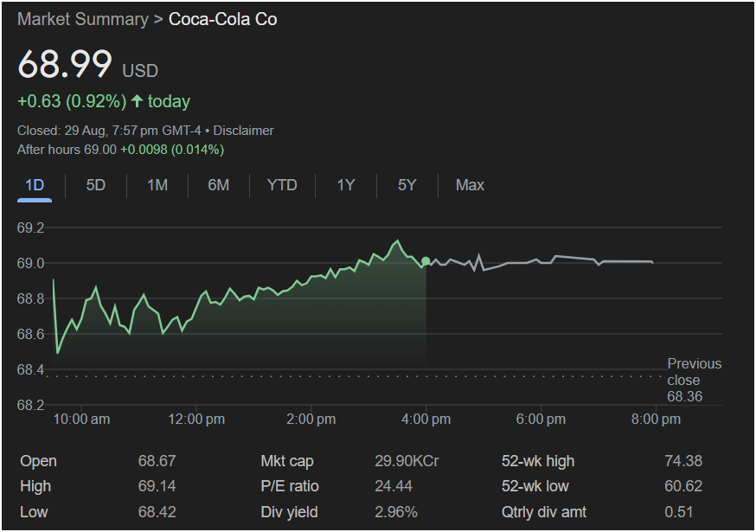Viewport: 756px width, 532px height.
Task: Click the P/E ratio value 24.44
Action: coord(394,486)
